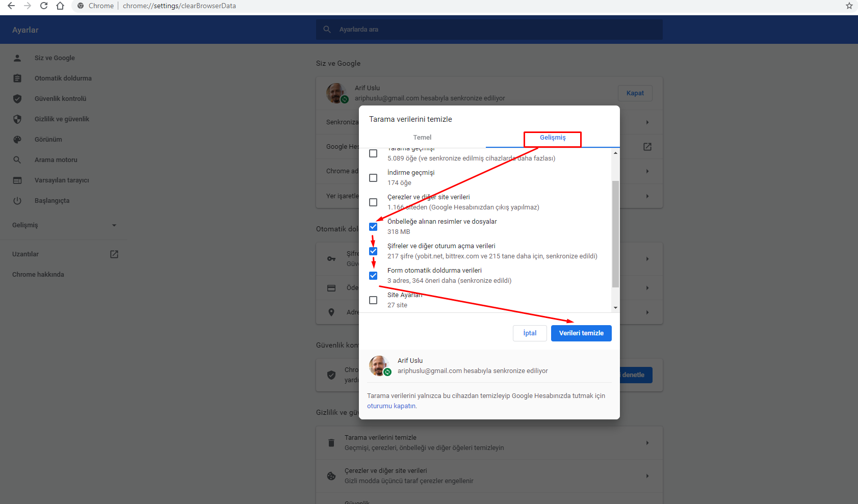Select the Arama motoru magnifier icon
858x504 pixels.
[x=17, y=160]
